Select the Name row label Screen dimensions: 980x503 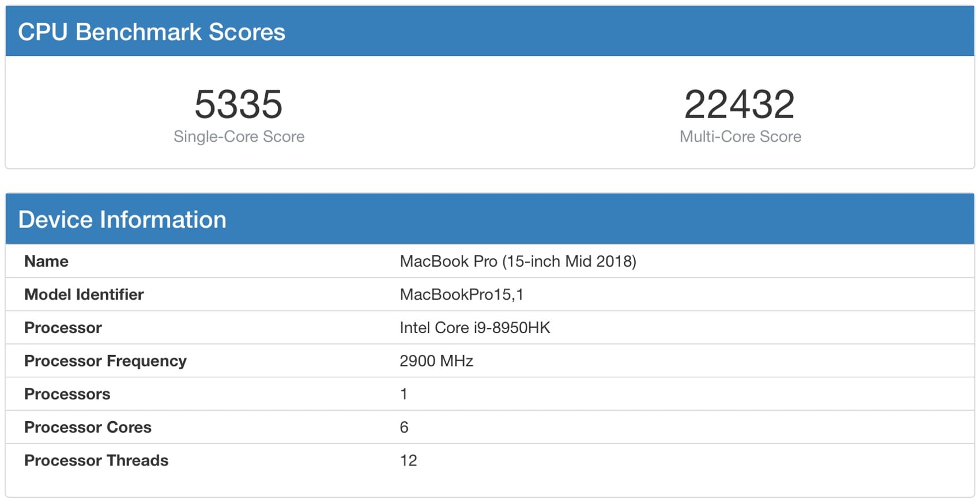coord(46,262)
